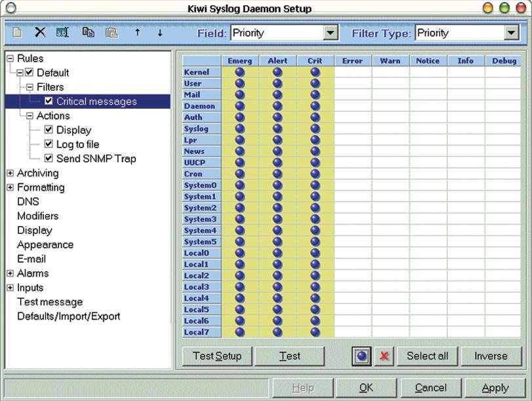This screenshot has height=401, width=532.
Task: Open the E-mail settings item
Action: 31,259
